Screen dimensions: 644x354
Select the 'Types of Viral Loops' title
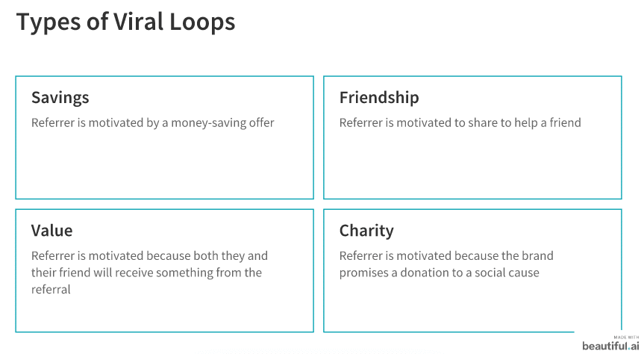[x=125, y=22]
